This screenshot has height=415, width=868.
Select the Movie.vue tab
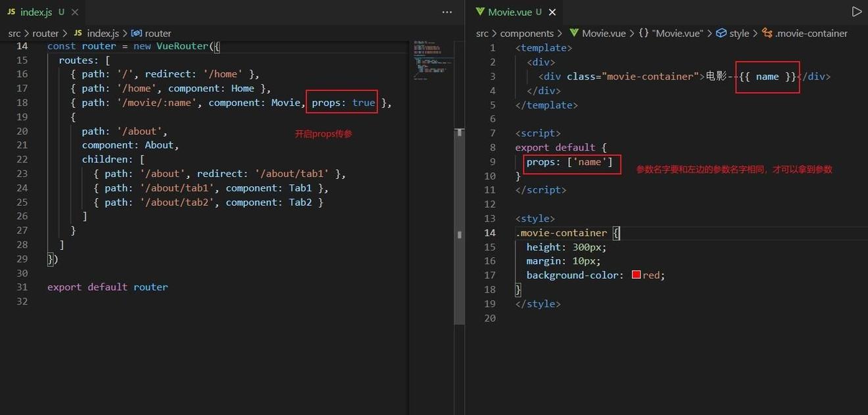pos(510,12)
